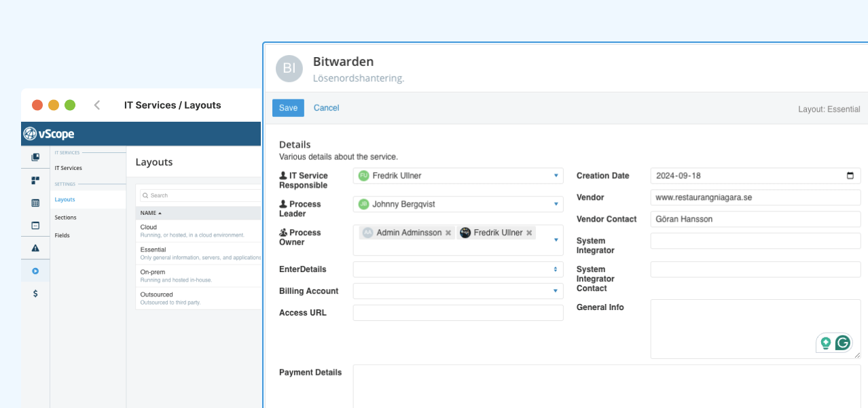Click the magnifier icon in Layouts search

[x=145, y=195]
